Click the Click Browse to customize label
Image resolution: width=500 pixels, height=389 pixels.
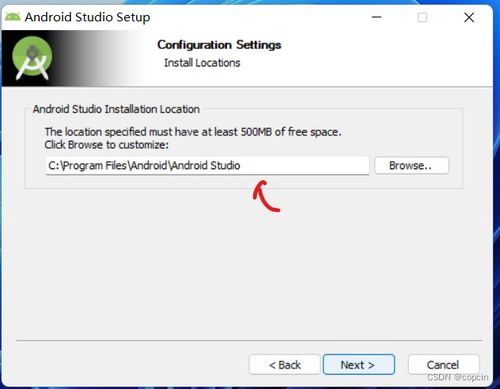[107, 145]
